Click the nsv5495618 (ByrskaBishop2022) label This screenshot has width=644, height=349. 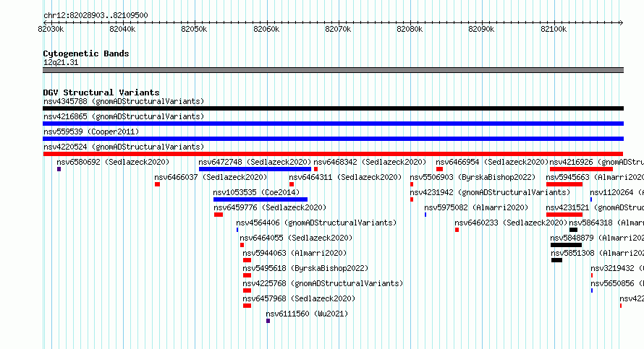305,268
